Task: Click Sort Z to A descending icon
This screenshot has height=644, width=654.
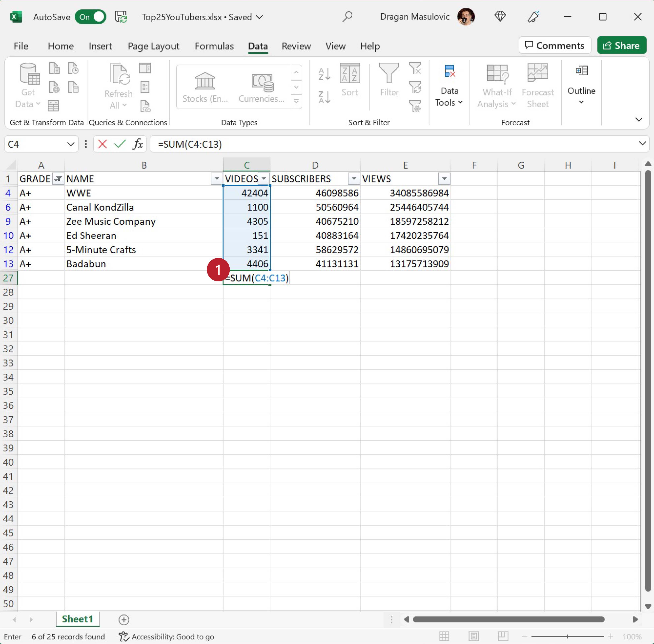Action: [x=324, y=97]
